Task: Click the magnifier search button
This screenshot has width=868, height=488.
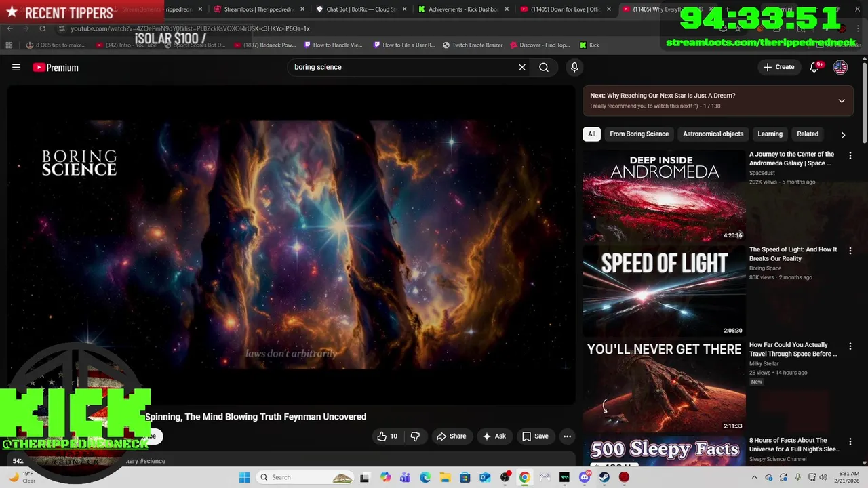Action: coord(544,67)
